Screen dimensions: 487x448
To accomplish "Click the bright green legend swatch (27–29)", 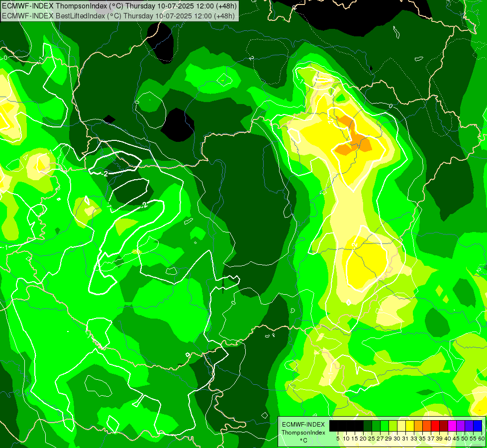I will click(x=385, y=426).
